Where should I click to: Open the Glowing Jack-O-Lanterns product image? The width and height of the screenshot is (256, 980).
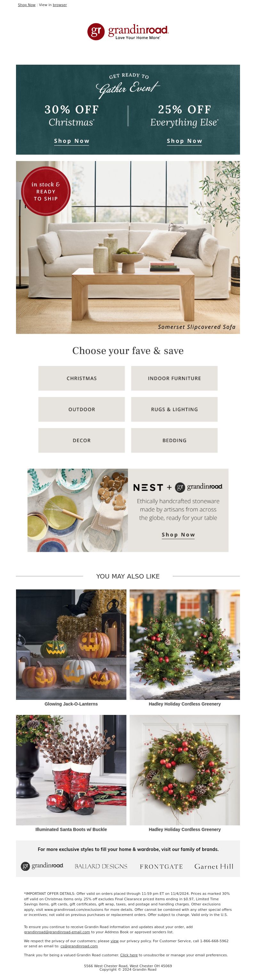point(71,644)
